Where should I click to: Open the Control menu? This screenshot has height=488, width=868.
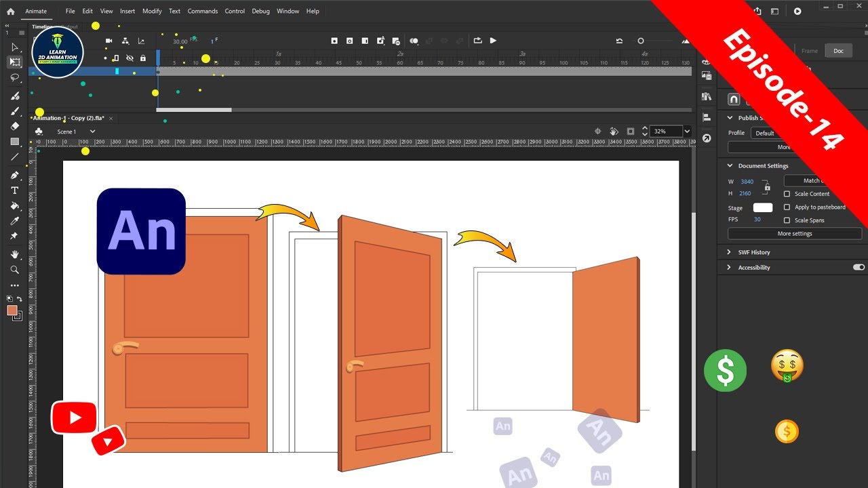click(x=235, y=11)
